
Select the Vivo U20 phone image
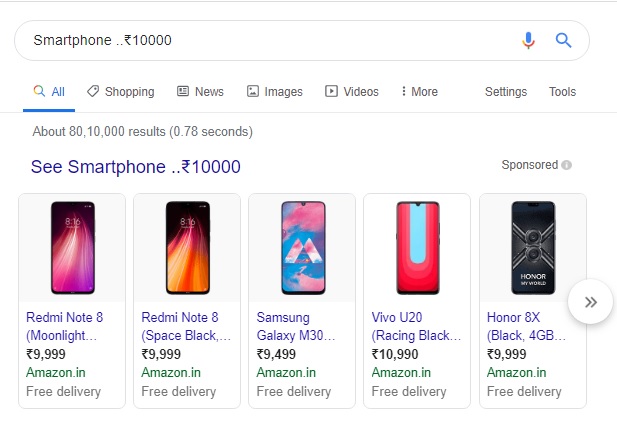[417, 248]
